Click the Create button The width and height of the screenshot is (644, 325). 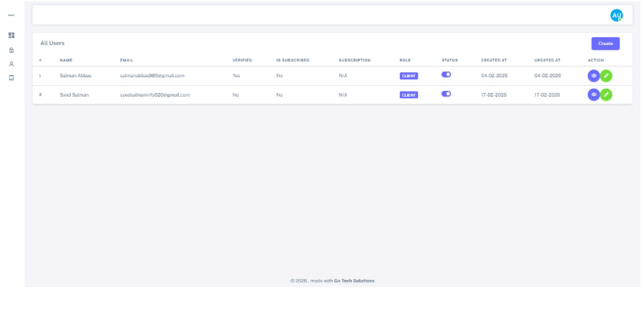click(x=605, y=44)
